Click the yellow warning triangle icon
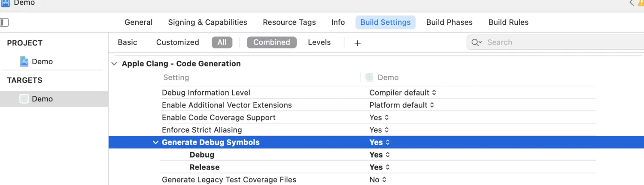This screenshot has height=185, width=644. (x=641, y=3)
